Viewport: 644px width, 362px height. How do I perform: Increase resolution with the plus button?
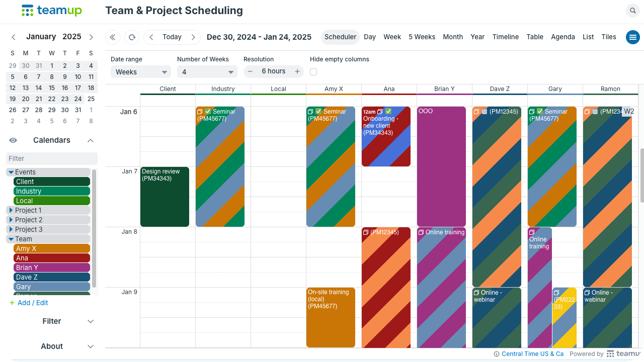(297, 72)
